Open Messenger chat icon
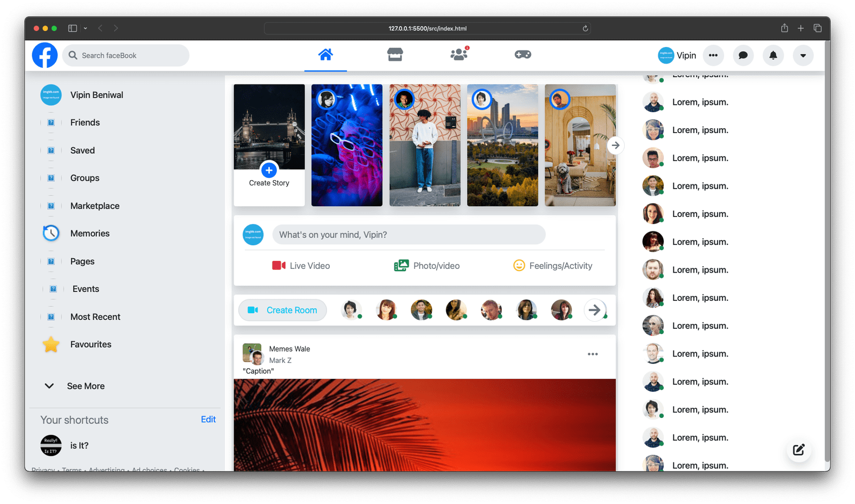This screenshot has height=504, width=855. (743, 55)
